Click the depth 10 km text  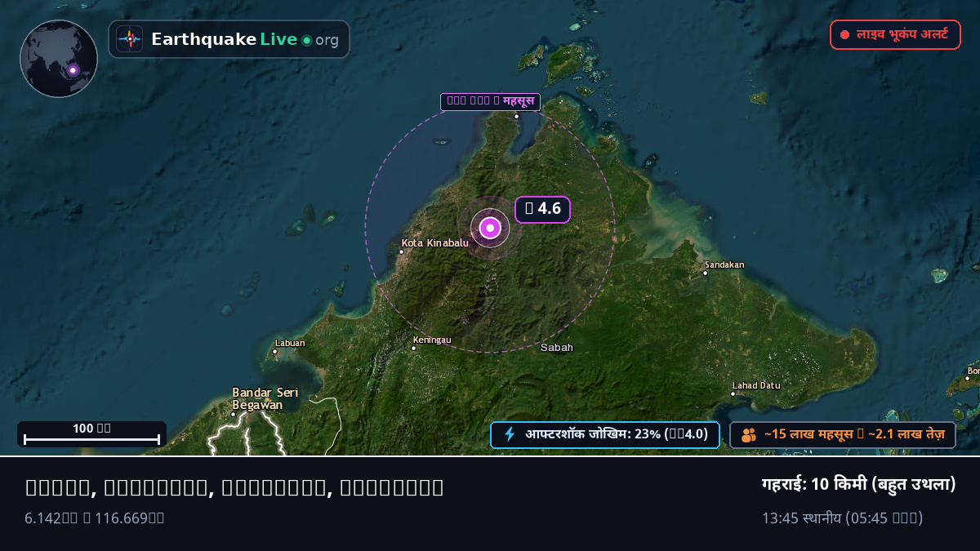(x=858, y=484)
